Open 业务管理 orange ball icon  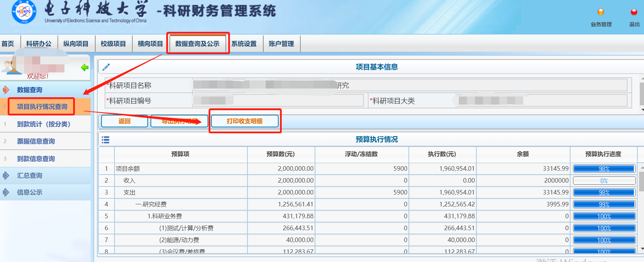601,12
